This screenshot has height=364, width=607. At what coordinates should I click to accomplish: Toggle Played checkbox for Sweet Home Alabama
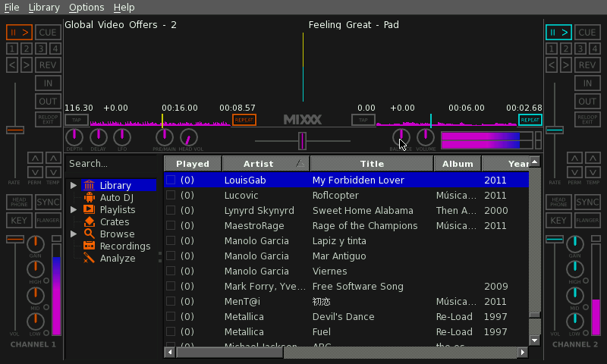tap(171, 211)
